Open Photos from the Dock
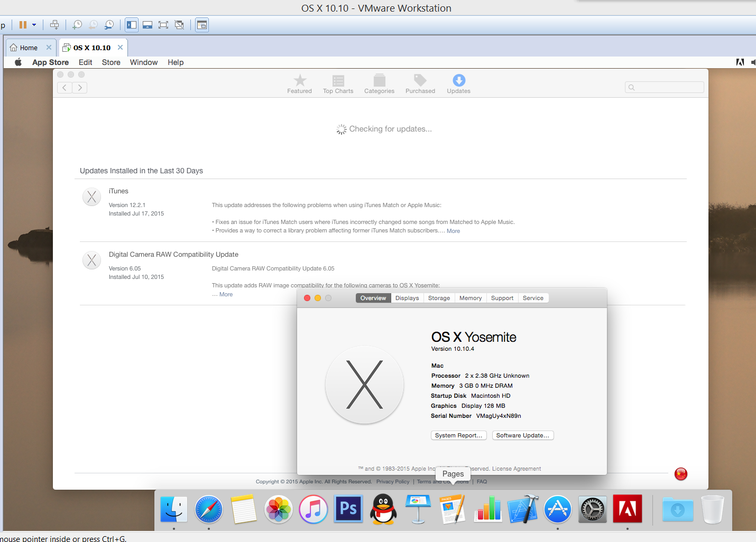The height and width of the screenshot is (542, 756). click(x=279, y=509)
